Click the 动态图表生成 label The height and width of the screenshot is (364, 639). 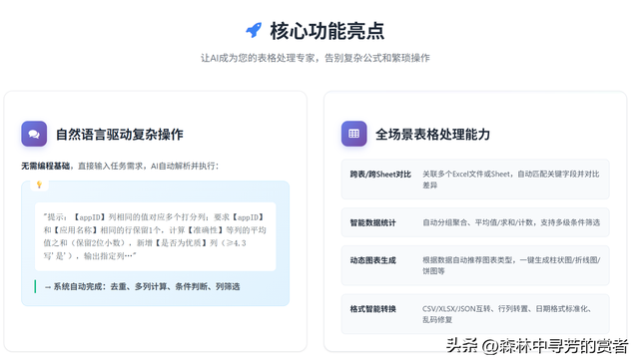click(372, 260)
